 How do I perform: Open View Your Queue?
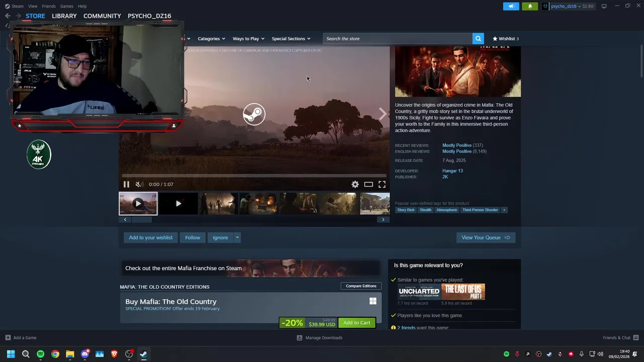pos(486,237)
